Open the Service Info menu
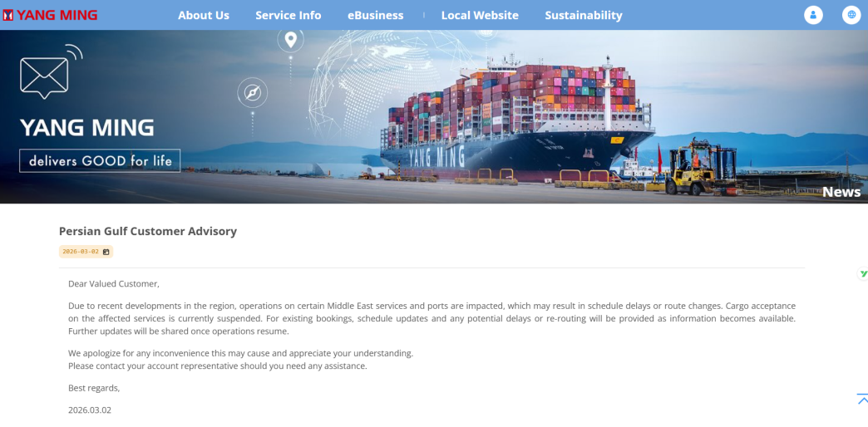Image resolution: width=868 pixels, height=427 pixels. pyautogui.click(x=288, y=16)
